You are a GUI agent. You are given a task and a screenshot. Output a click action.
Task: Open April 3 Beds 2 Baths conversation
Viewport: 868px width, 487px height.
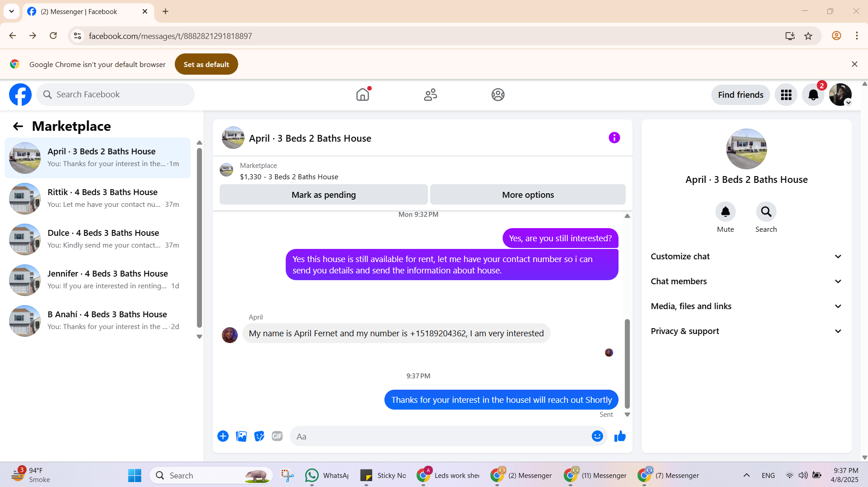click(x=97, y=158)
